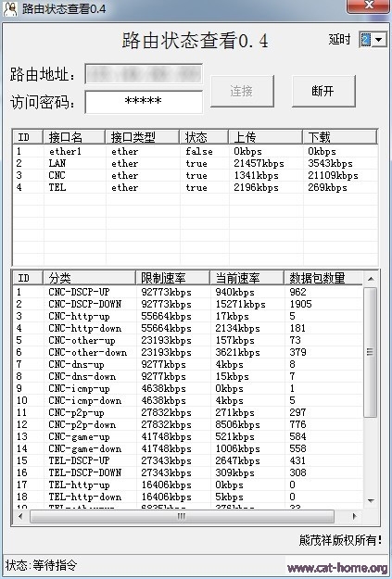Select the CNC-DSCP-UP row
This screenshot has width=392, height=579.
coord(188,292)
